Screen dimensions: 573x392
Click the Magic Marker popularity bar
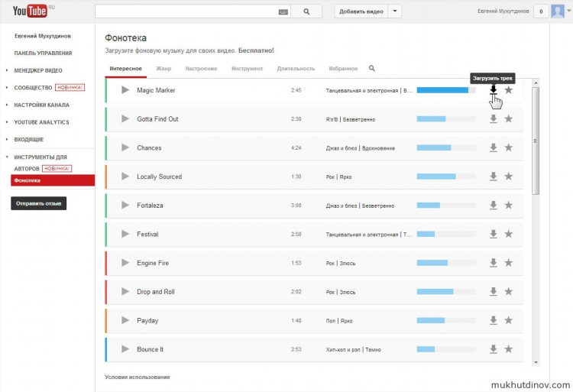[446, 90]
